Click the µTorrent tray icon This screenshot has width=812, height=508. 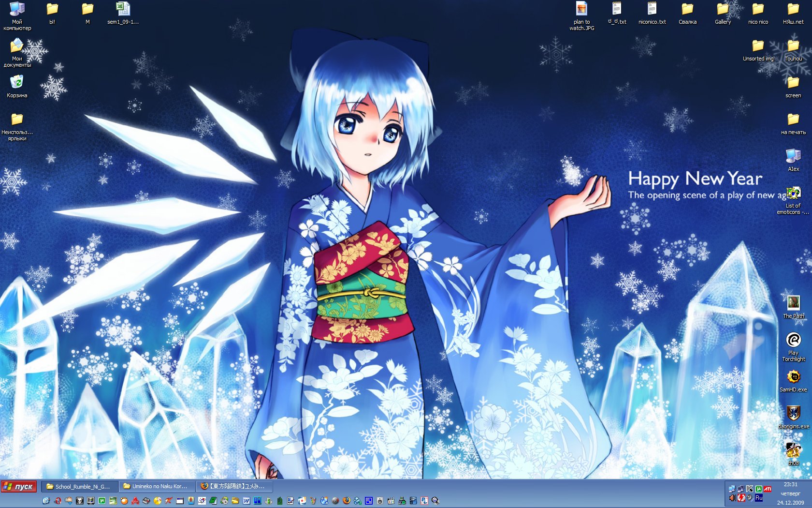(759, 489)
